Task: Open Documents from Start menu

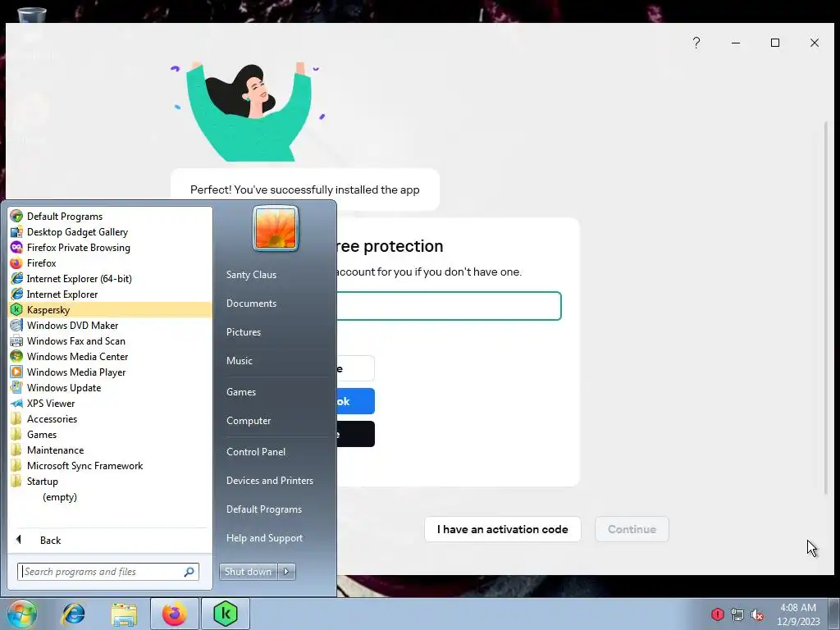Action: (x=251, y=304)
